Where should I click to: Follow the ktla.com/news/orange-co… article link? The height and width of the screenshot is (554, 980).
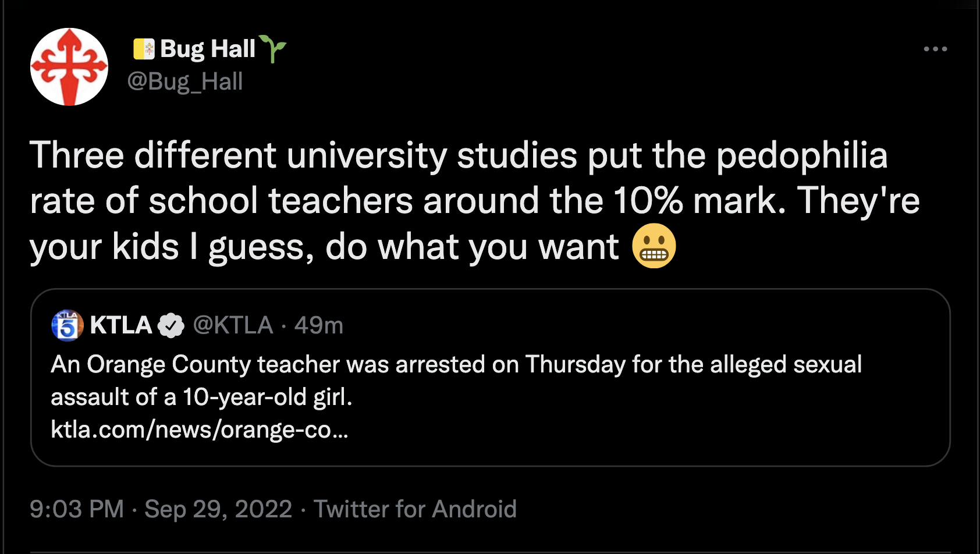coord(200,429)
